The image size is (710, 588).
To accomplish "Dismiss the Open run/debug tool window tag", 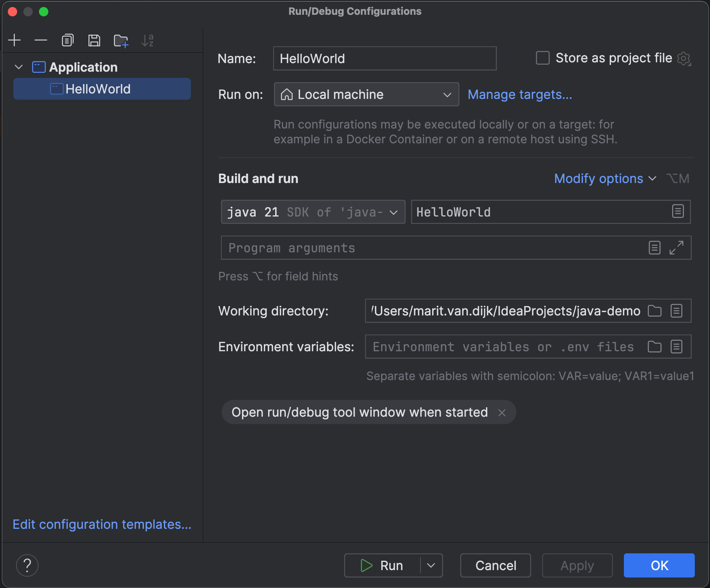I will click(502, 412).
